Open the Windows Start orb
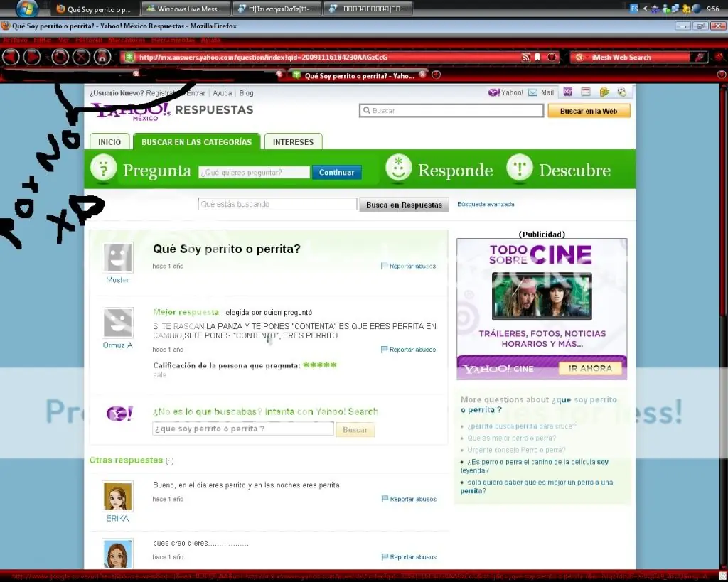The height and width of the screenshot is (582, 728). [27, 8]
